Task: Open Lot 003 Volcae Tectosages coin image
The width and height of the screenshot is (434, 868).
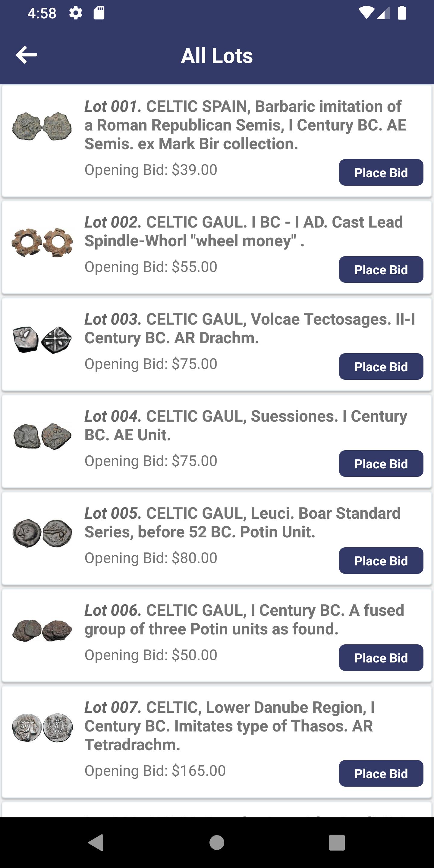Action: pos(42,340)
